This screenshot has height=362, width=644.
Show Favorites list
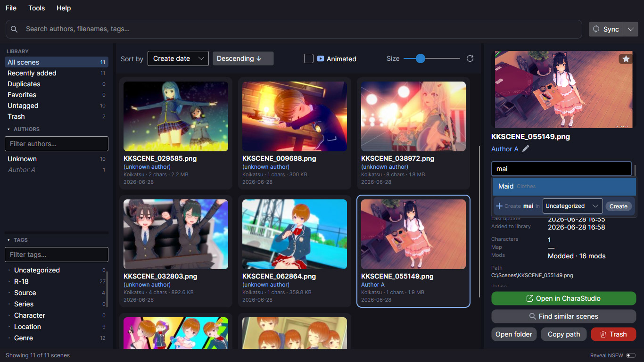coord(57,95)
